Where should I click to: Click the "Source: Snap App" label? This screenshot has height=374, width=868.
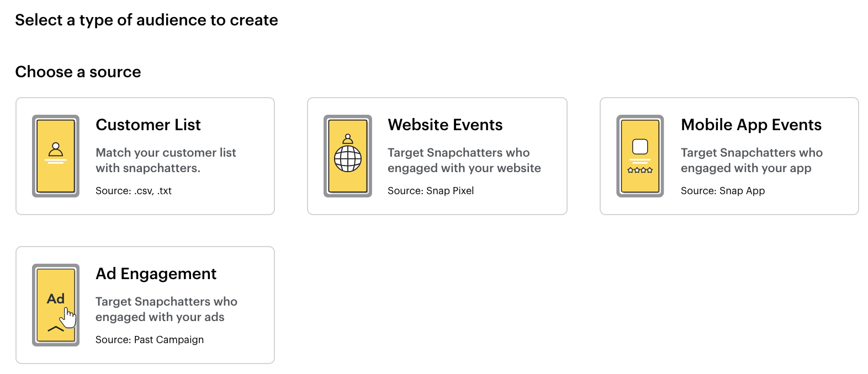(723, 191)
